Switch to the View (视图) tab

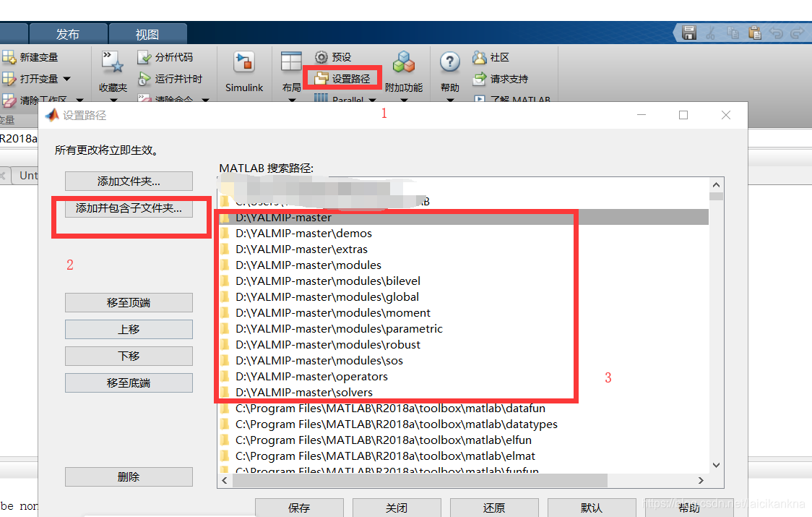[147, 34]
